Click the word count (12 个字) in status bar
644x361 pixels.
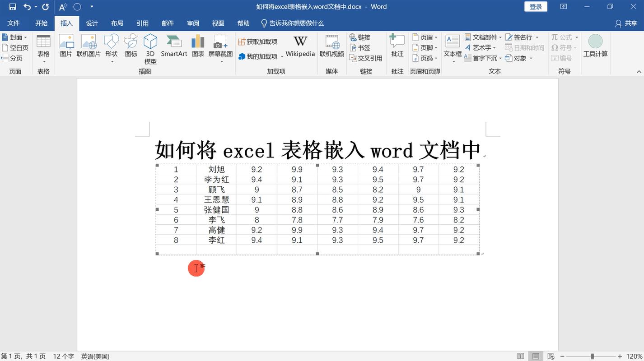point(64,356)
